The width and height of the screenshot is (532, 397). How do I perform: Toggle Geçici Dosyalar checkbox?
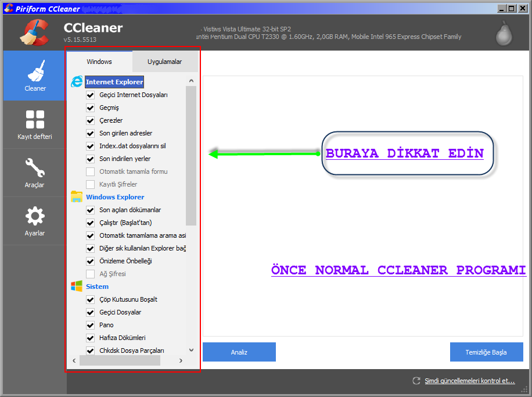90,312
